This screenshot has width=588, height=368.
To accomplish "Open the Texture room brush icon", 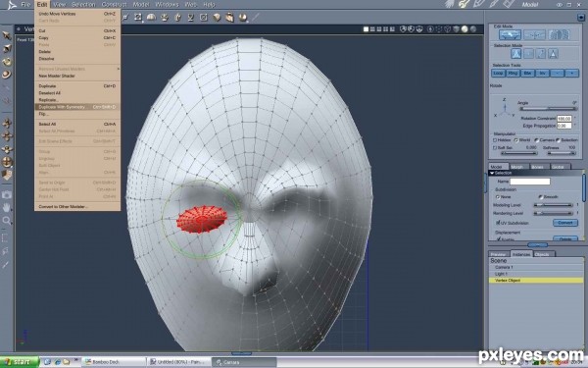I will click(x=494, y=4).
